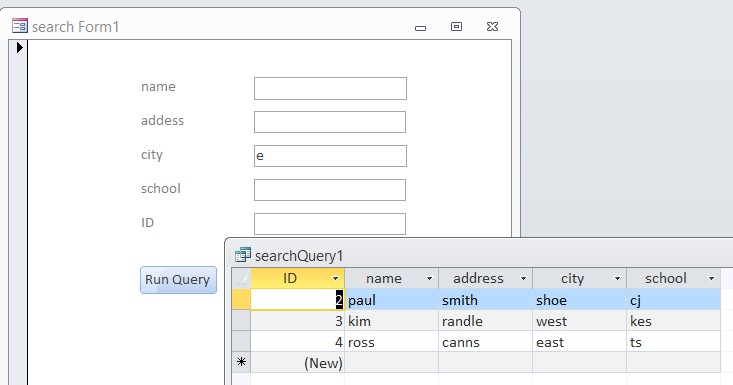Image resolution: width=733 pixels, height=385 pixels.
Task: Click the 'west' city cell
Action: point(580,321)
